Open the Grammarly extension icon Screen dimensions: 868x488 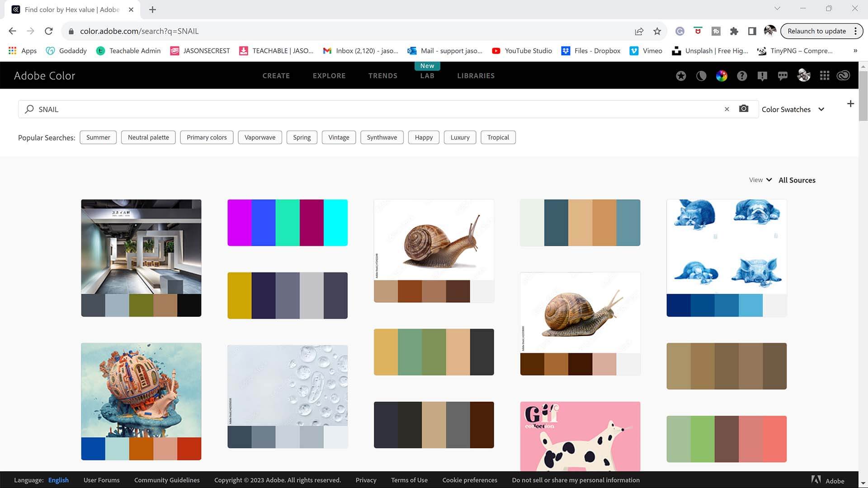pos(679,31)
